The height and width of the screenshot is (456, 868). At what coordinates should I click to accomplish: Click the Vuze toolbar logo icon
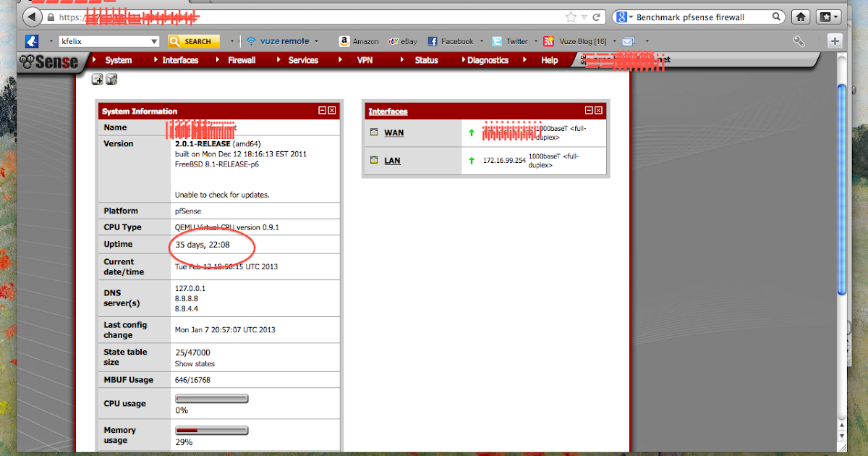coord(32,41)
